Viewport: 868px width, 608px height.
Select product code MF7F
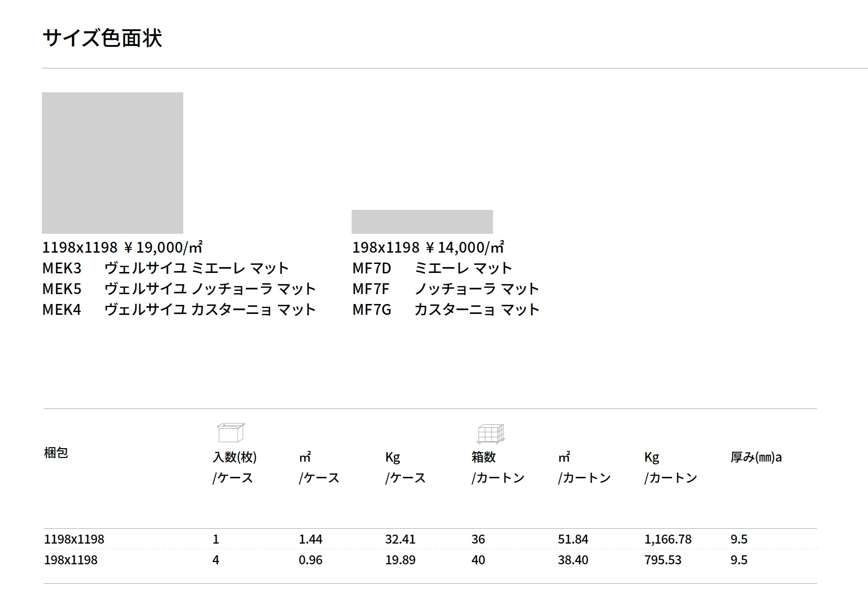[371, 289]
